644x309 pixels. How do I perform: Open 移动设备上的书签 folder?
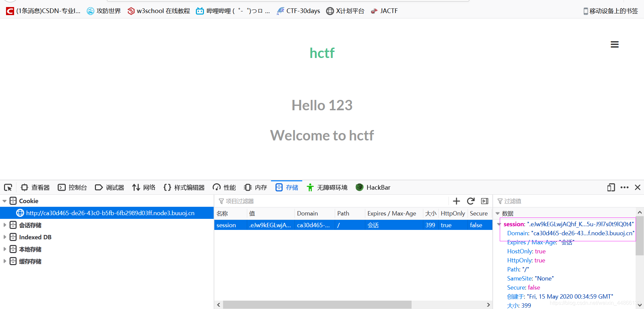point(610,11)
